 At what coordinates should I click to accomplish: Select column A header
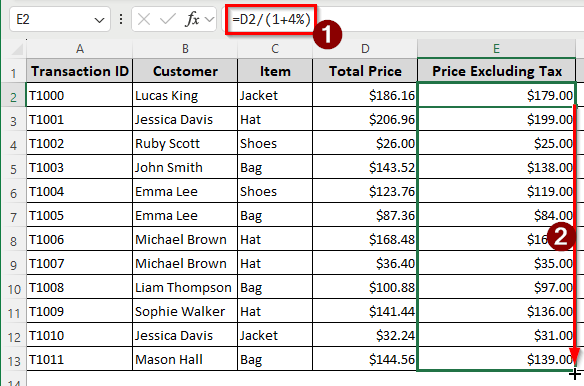79,49
